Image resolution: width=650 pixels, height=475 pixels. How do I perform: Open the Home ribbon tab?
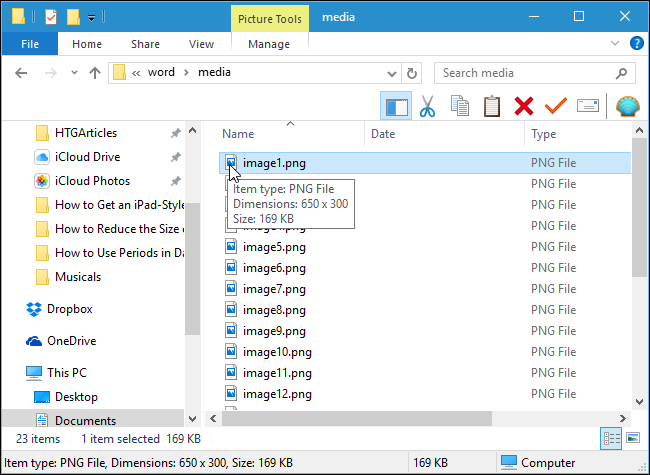87,44
